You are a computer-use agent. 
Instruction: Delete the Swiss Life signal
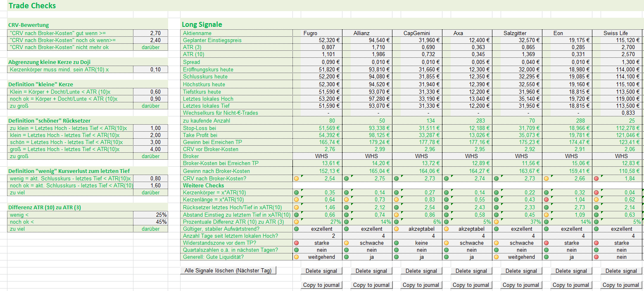coord(621,271)
